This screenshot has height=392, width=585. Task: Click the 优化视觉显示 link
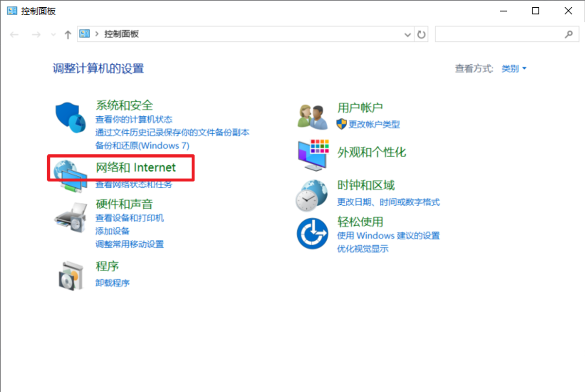[x=363, y=249]
